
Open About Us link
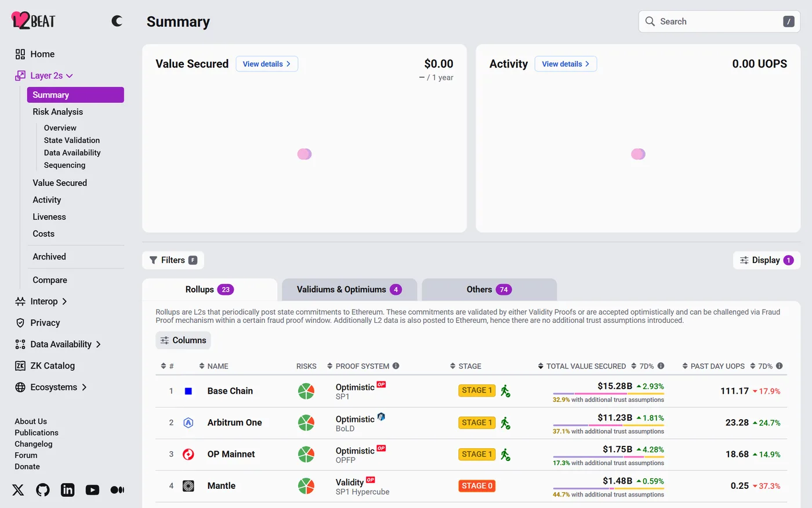(31, 421)
